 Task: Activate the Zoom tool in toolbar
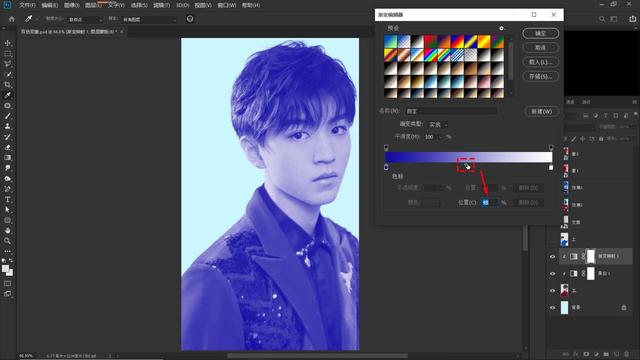7,241
